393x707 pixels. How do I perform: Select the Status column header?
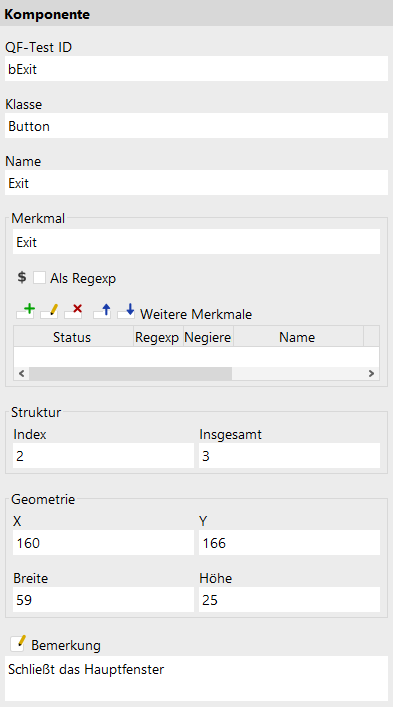tap(73, 337)
